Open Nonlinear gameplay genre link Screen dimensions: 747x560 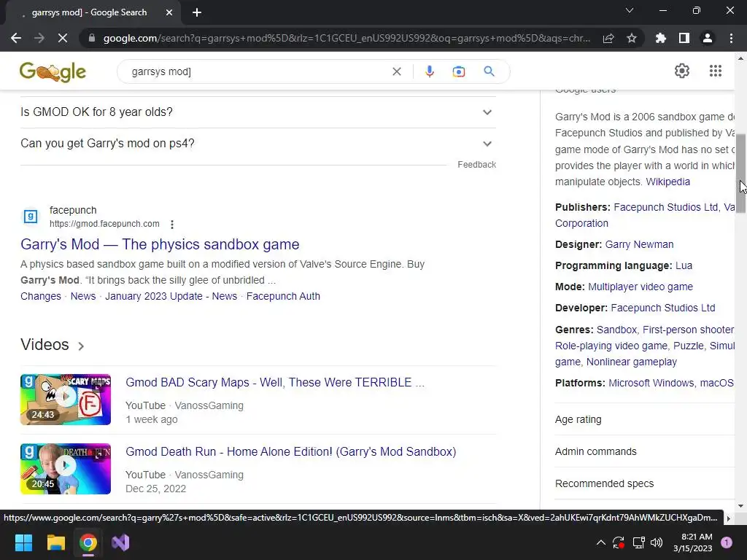(x=631, y=362)
